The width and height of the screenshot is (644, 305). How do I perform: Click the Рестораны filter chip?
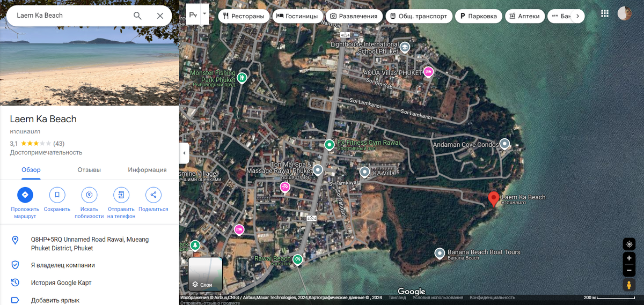[243, 16]
